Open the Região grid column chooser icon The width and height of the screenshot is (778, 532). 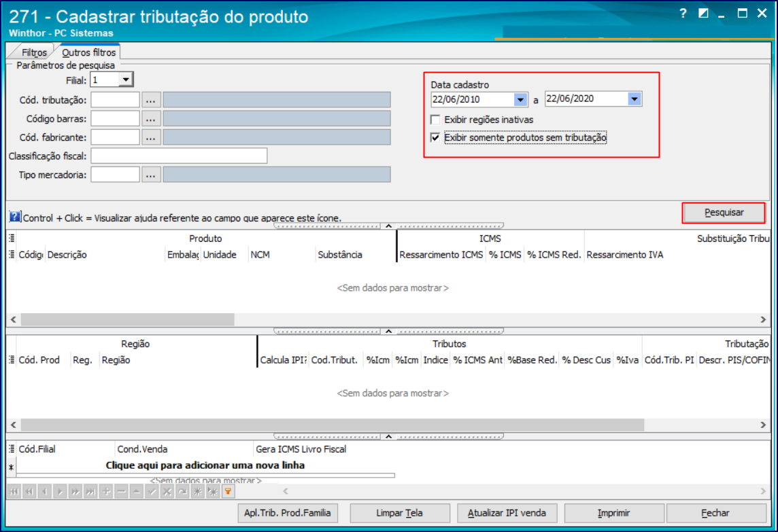coord(12,360)
